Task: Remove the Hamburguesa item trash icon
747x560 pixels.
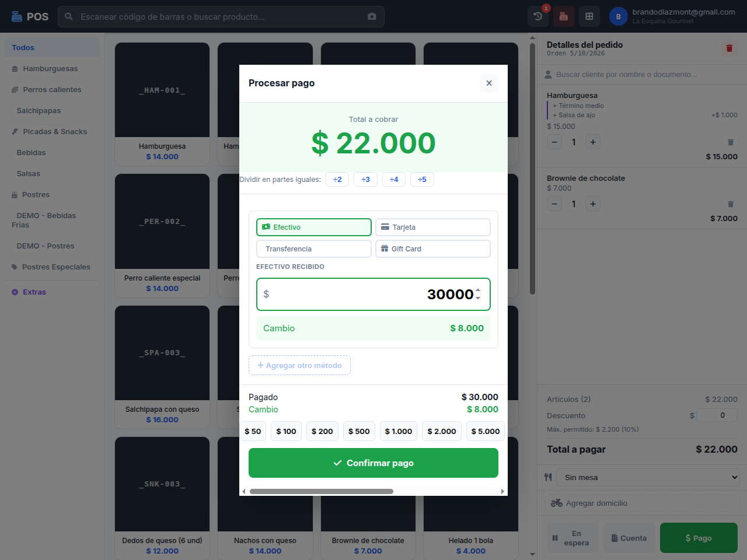Action: [731, 142]
